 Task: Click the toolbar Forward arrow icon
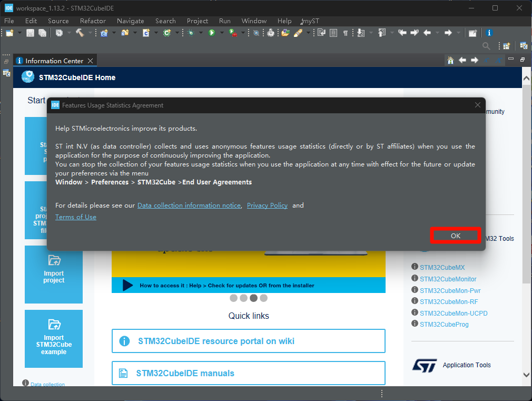[448, 33]
